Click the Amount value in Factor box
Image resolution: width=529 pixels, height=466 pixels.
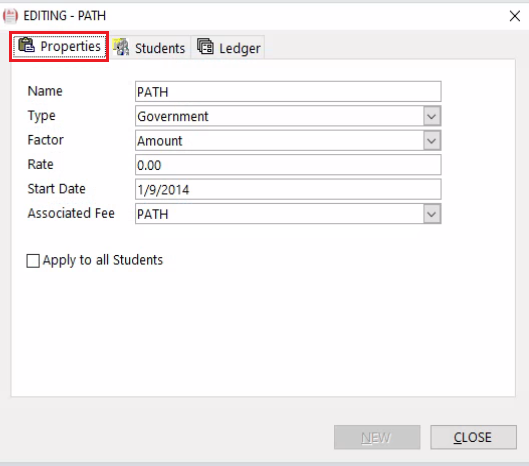160,141
